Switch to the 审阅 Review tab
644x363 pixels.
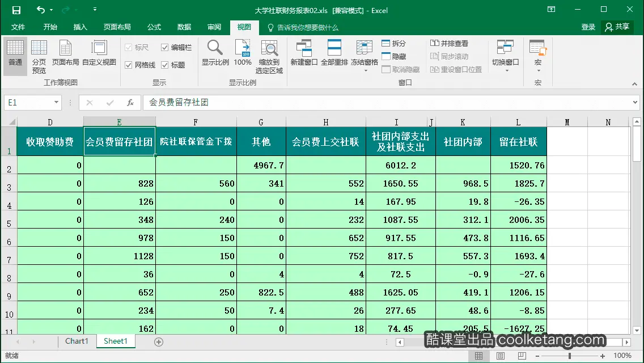tap(214, 27)
